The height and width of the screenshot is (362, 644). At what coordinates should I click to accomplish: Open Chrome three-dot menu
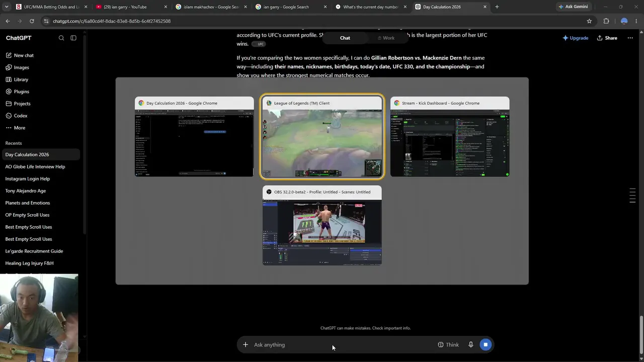636,21
